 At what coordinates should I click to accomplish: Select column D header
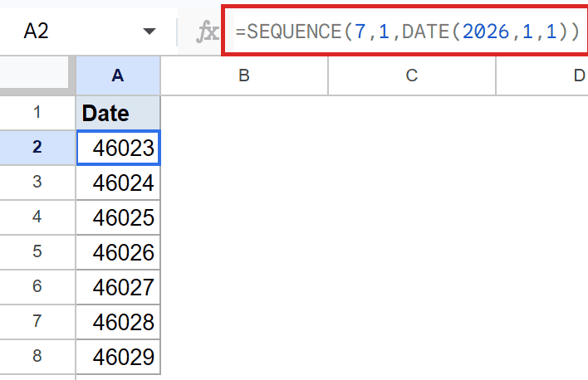pos(542,76)
